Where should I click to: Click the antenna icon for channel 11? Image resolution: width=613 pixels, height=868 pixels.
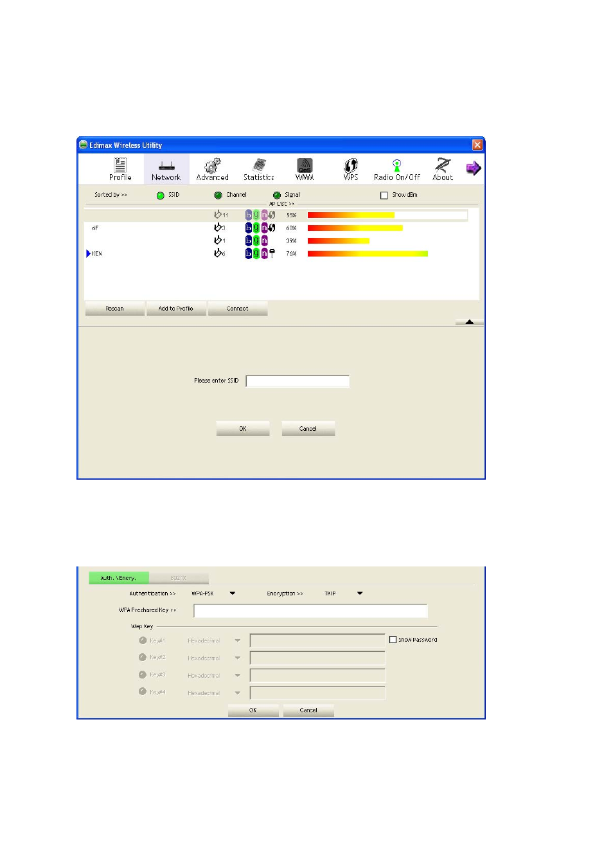click(x=218, y=214)
